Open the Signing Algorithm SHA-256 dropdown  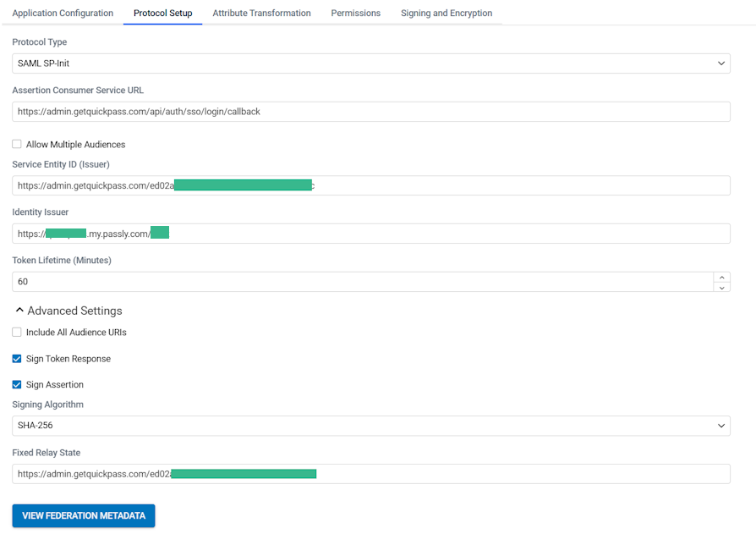[x=370, y=426]
